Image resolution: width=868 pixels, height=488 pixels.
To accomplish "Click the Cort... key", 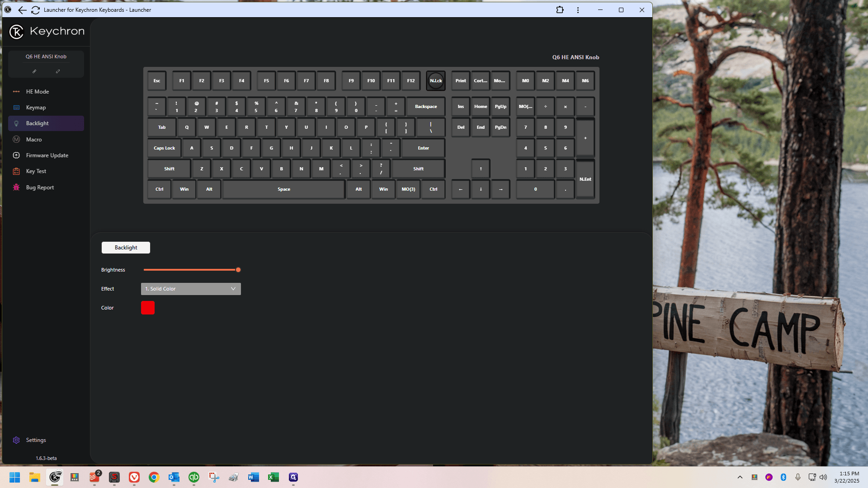I will [481, 81].
